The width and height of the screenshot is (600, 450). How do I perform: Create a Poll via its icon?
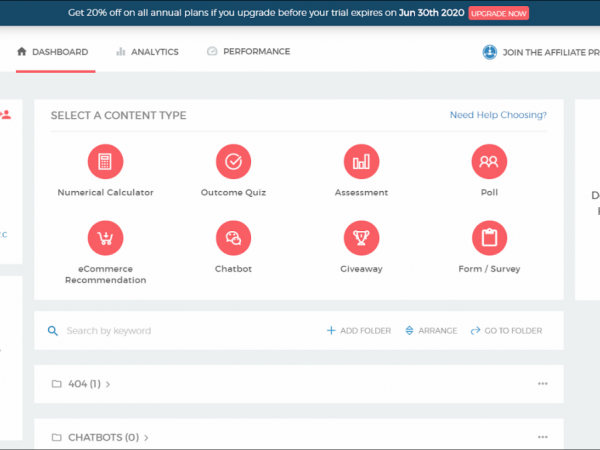tap(489, 161)
